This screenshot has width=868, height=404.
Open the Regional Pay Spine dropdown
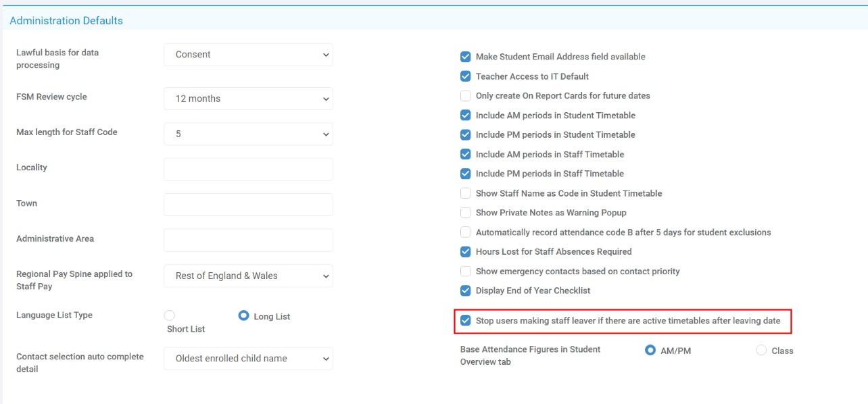(x=248, y=276)
